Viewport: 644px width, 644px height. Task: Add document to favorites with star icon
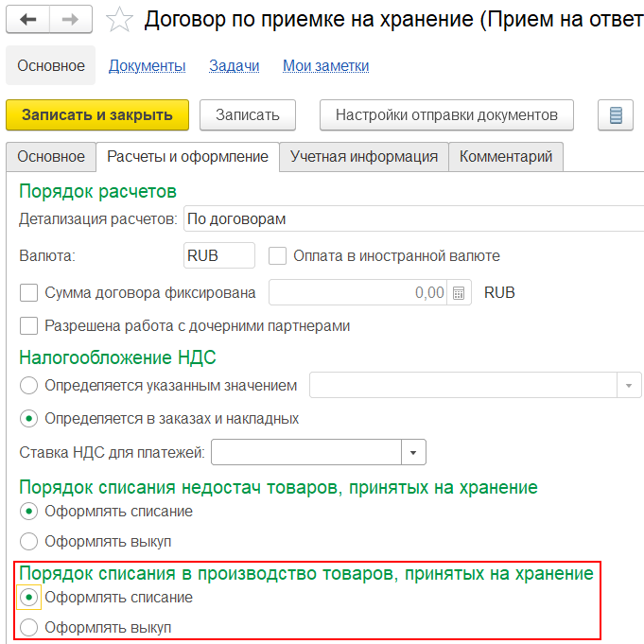click(120, 20)
